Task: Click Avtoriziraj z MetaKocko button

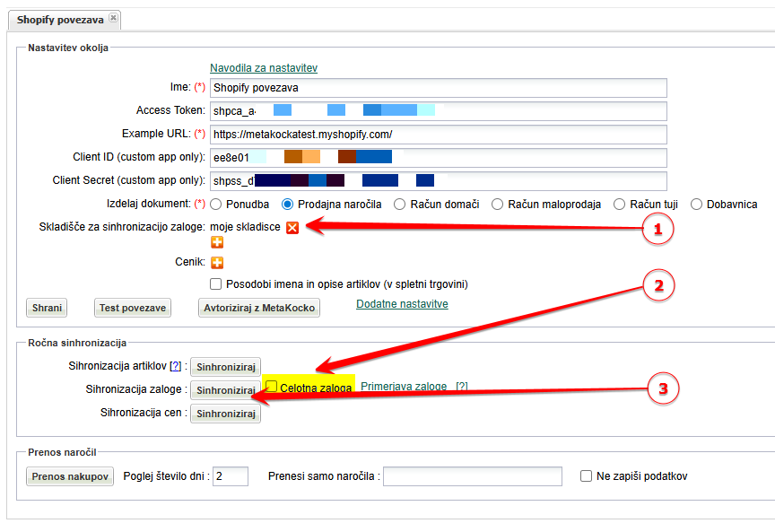Action: (259, 308)
